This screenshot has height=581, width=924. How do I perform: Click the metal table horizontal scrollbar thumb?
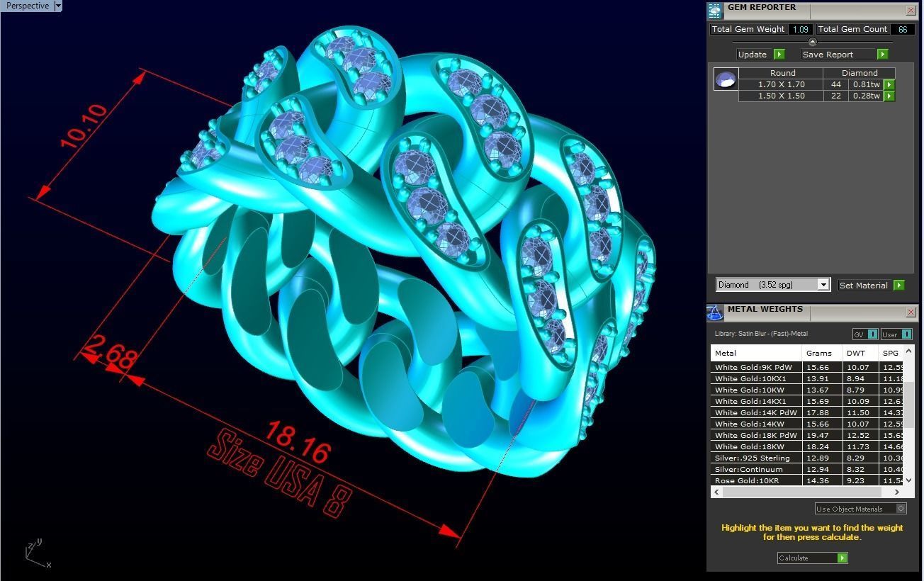(x=801, y=492)
